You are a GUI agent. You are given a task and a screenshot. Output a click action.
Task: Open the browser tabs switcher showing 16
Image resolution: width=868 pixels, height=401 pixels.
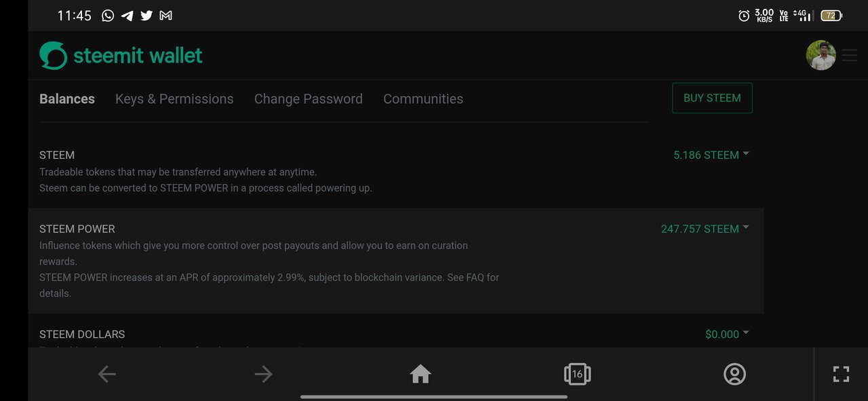[x=577, y=374]
